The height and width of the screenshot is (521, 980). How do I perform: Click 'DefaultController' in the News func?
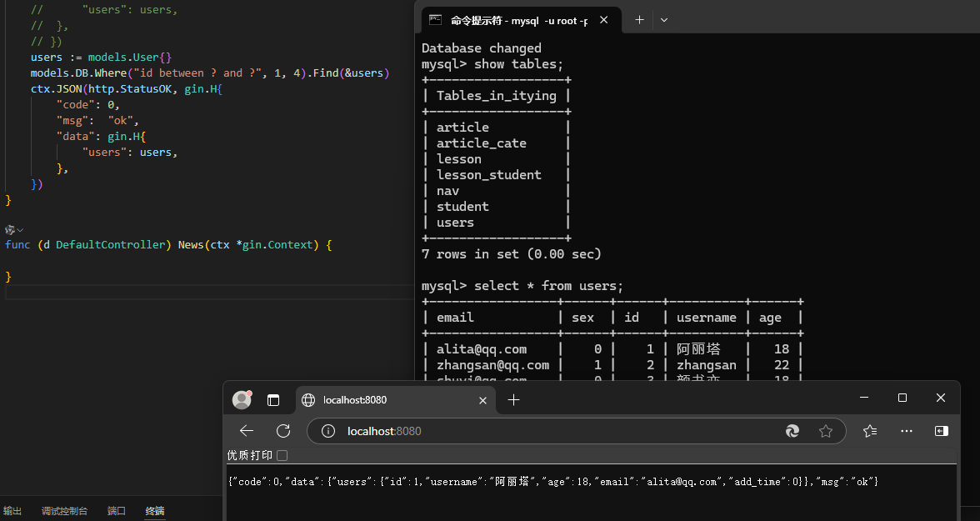(110, 244)
